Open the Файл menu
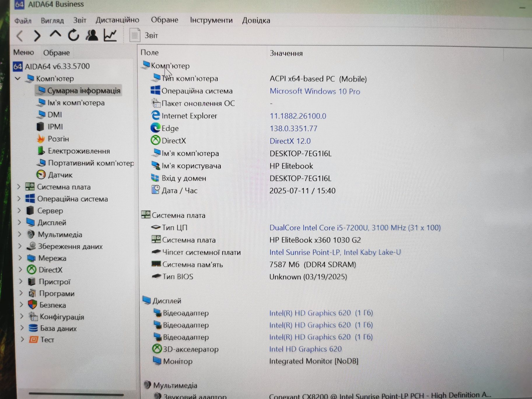 23,21
